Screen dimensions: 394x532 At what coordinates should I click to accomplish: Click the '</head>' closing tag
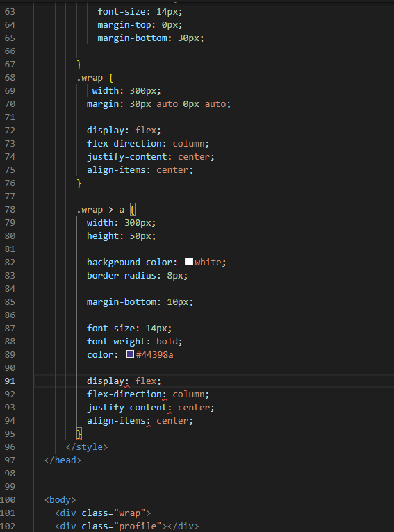pos(63,460)
